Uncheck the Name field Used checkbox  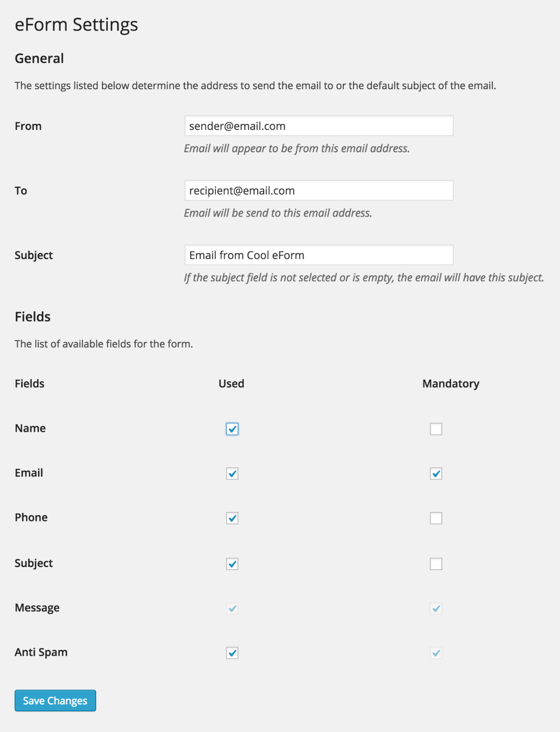coord(232,429)
